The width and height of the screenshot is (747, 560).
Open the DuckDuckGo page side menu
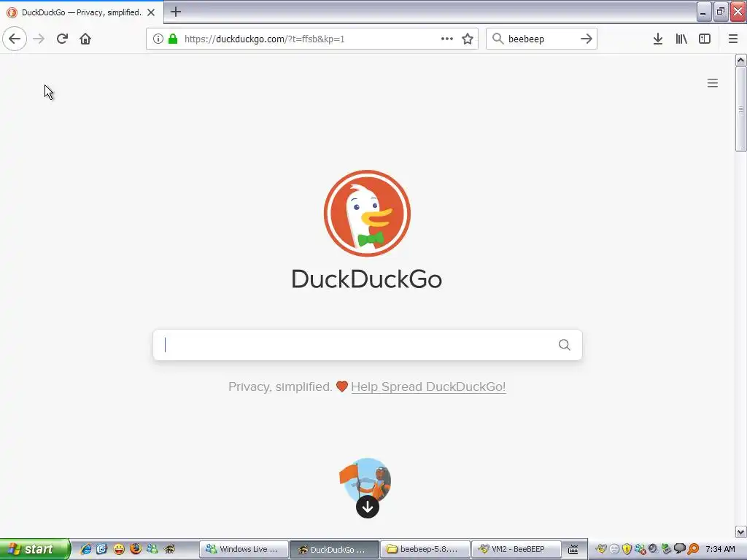point(713,83)
